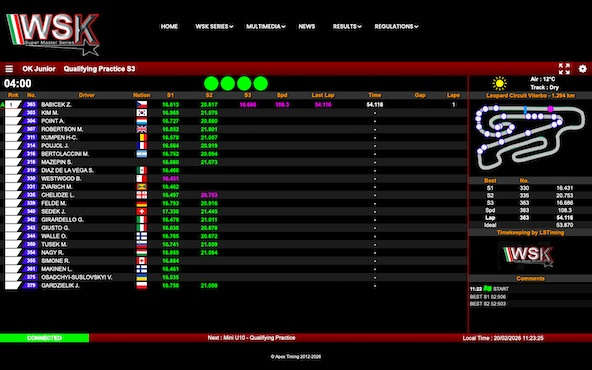This screenshot has height=370, width=592.
Task: Click the Gap column header
Action: [x=420, y=95]
